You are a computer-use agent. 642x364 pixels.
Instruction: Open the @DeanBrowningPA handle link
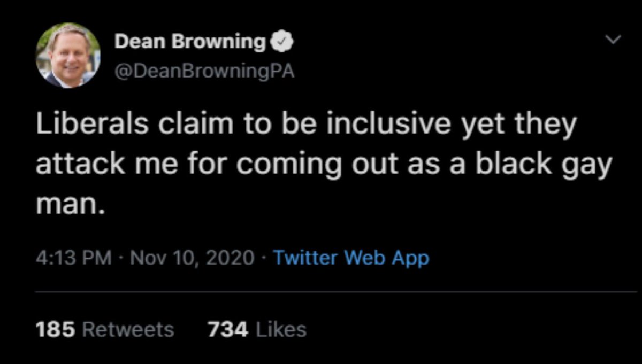pyautogui.click(x=204, y=71)
